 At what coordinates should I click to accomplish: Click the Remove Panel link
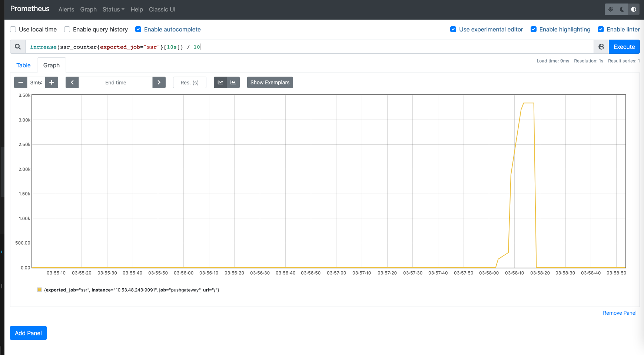[620, 313]
